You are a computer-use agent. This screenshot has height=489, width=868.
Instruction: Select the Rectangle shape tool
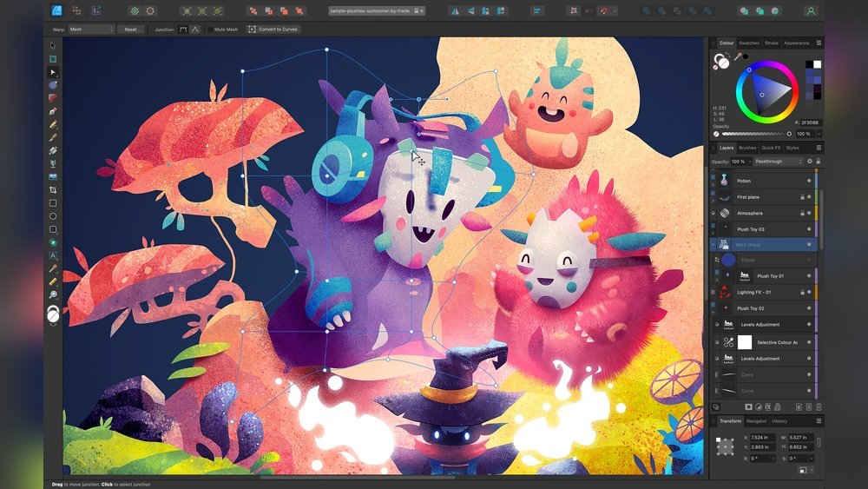tap(53, 203)
